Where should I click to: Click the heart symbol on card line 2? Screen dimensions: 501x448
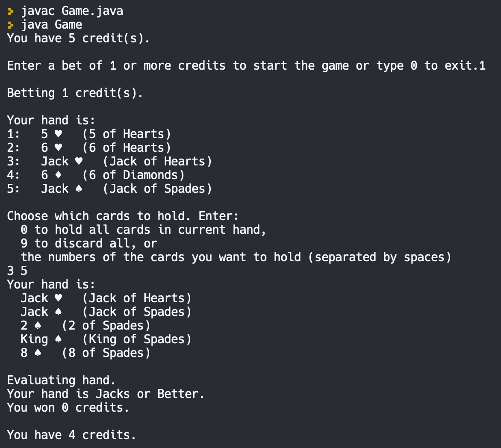pos(58,148)
